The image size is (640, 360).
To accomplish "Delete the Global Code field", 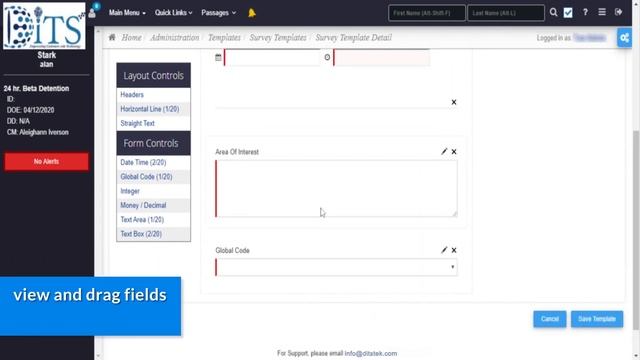I will (454, 250).
